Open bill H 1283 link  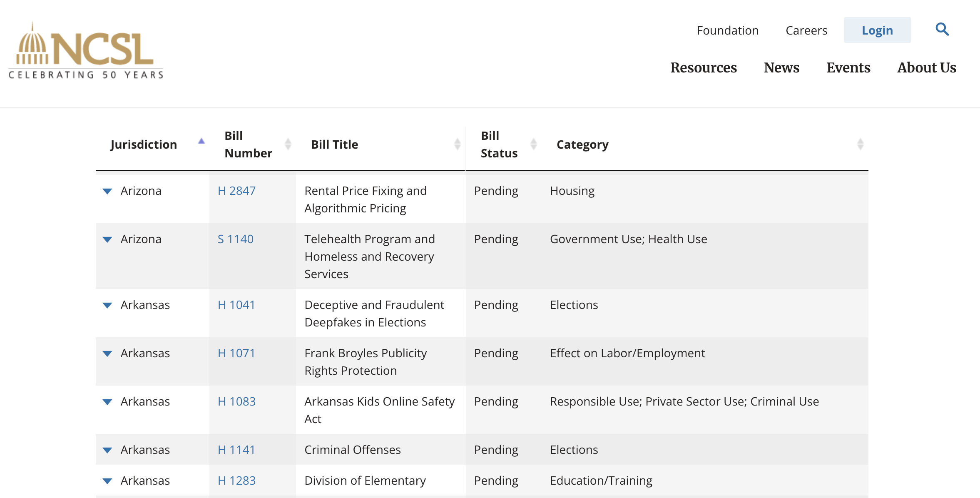pyautogui.click(x=236, y=481)
